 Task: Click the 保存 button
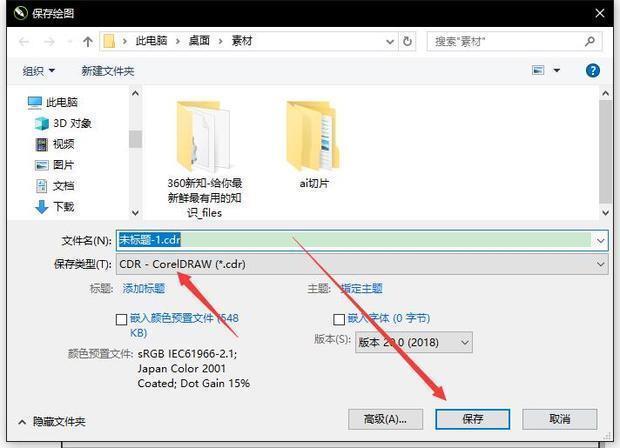pyautogui.click(x=472, y=419)
